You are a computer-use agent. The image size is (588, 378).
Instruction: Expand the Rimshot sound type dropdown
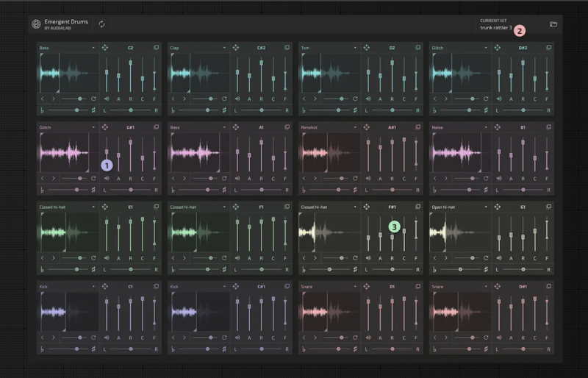355,127
